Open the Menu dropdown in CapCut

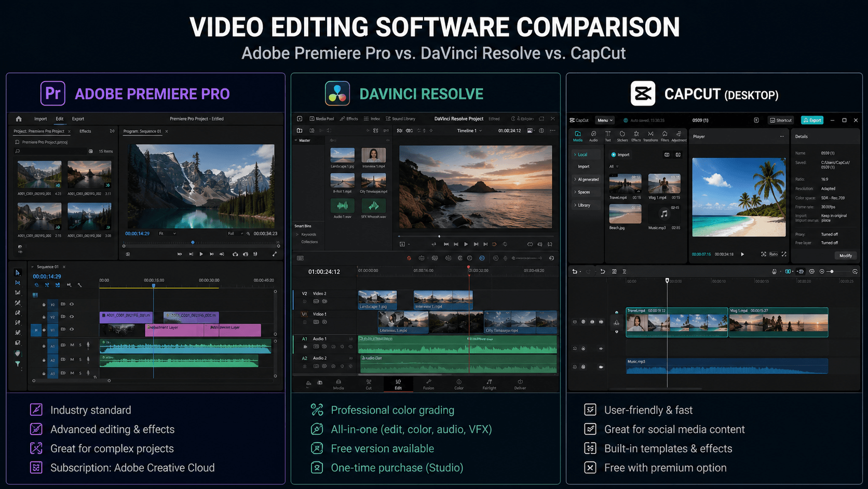[x=604, y=120]
